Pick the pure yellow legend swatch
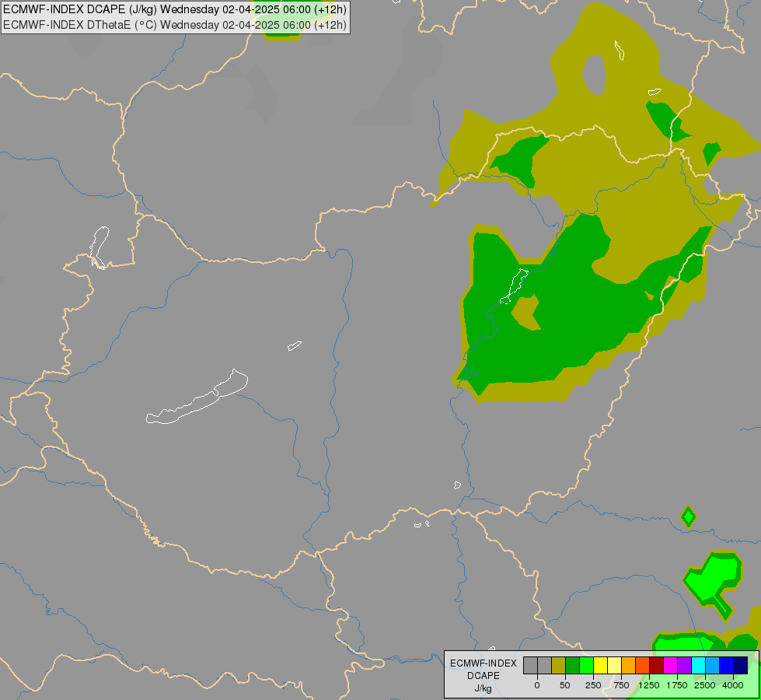Screen dimensions: 761x700 (x=600, y=666)
